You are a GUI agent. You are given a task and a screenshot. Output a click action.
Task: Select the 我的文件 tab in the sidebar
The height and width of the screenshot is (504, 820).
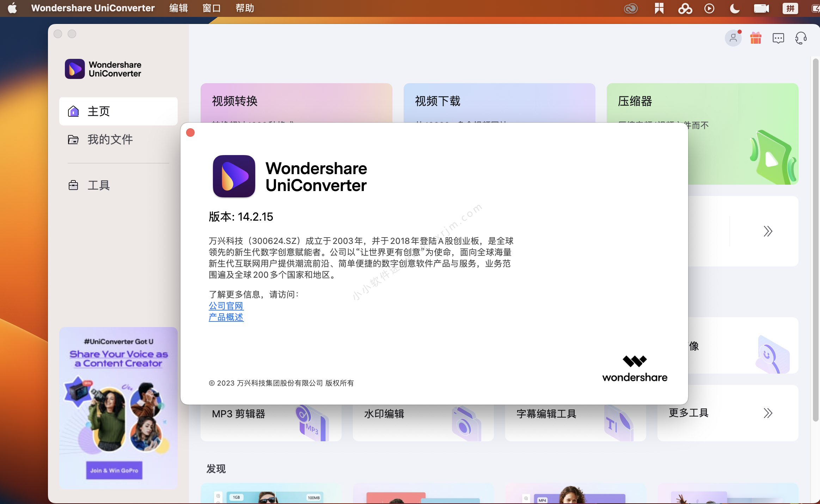pyautogui.click(x=118, y=140)
